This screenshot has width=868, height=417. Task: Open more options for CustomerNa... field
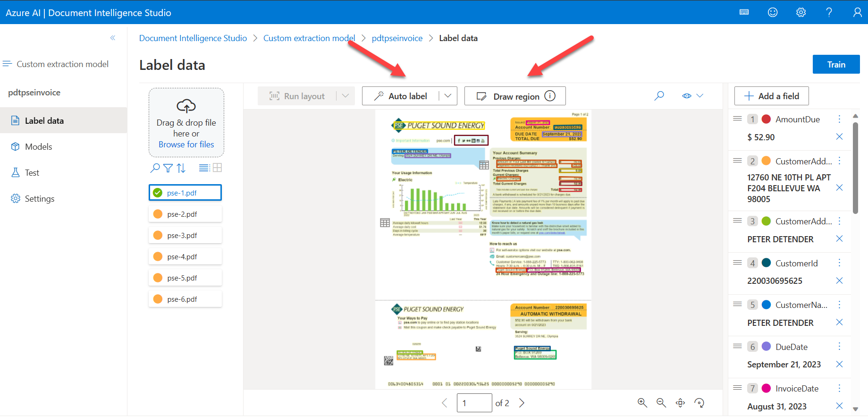839,305
